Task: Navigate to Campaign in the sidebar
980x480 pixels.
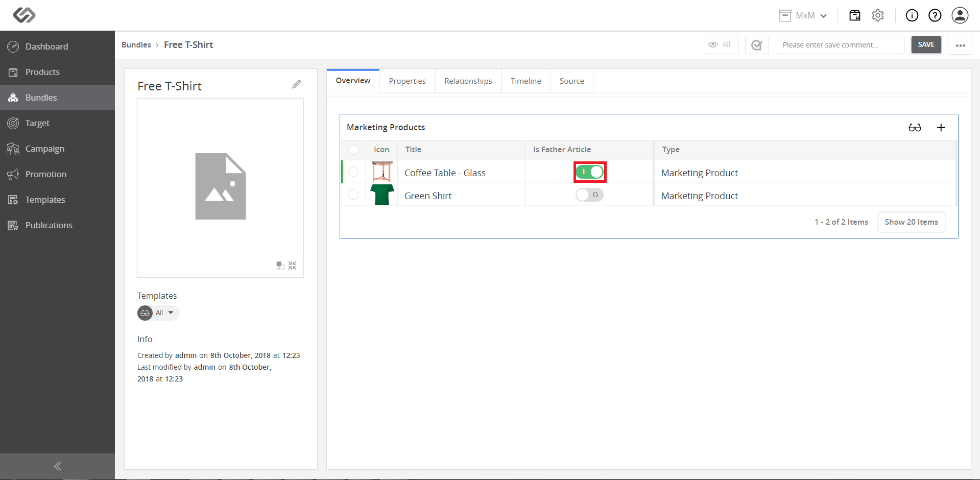Action: (x=57, y=149)
